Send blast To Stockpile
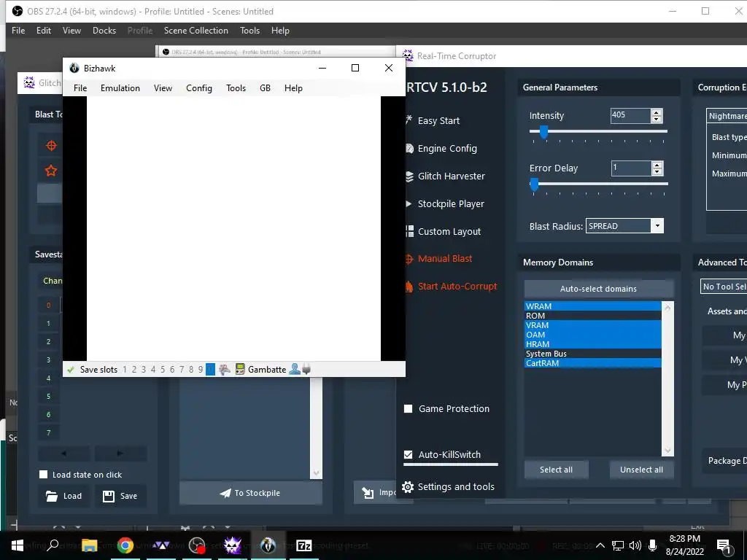This screenshot has width=747, height=560. coord(251,493)
